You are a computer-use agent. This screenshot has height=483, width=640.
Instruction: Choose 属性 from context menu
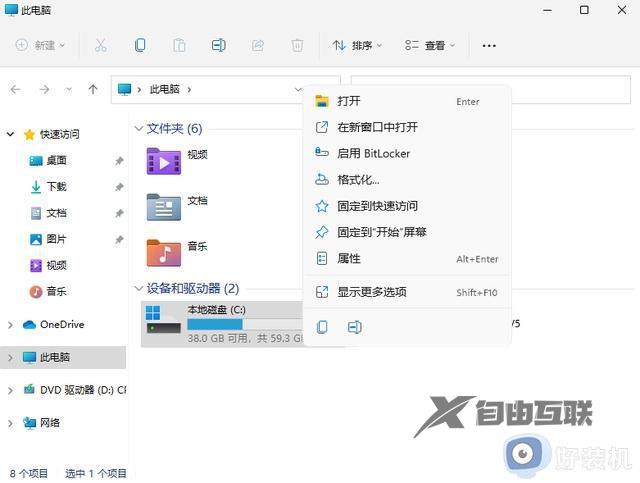pos(407,258)
